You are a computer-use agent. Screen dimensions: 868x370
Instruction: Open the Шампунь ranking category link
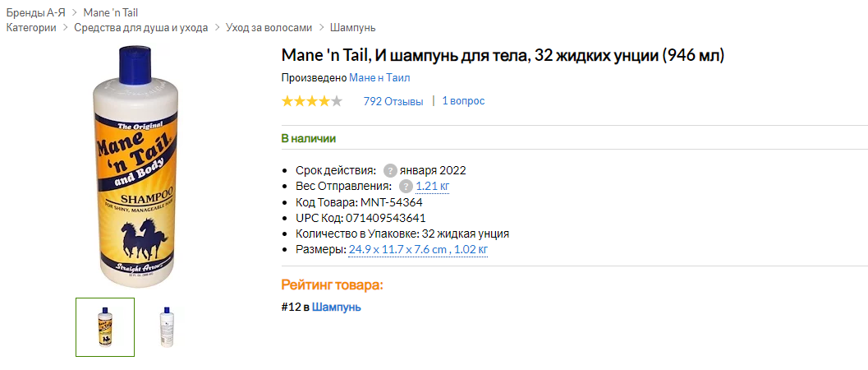337,308
